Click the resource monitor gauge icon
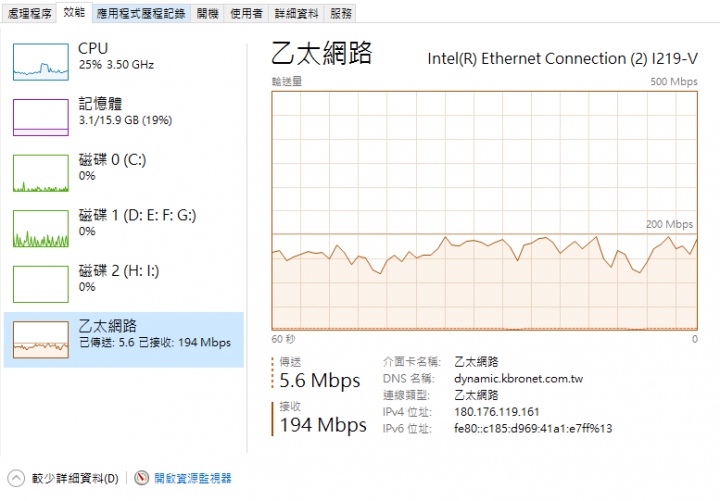 (142, 478)
